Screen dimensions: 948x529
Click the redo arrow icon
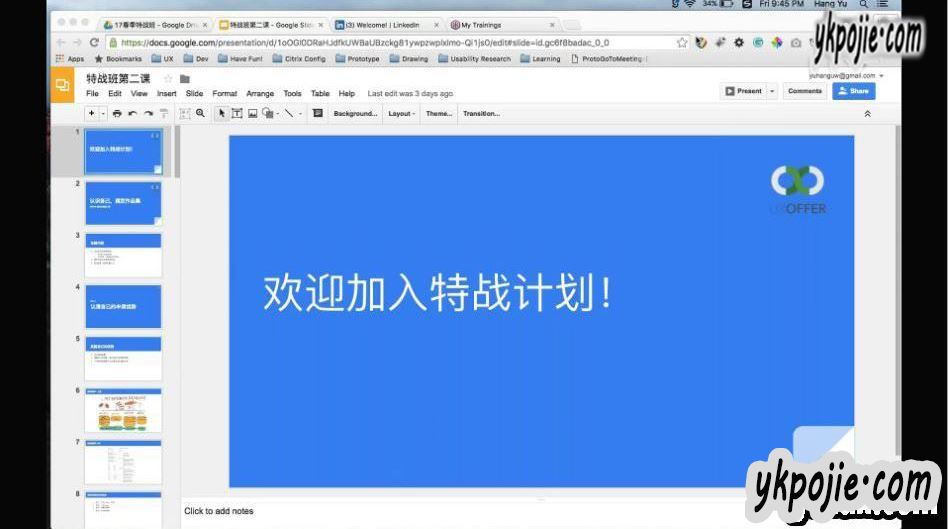pyautogui.click(x=148, y=114)
